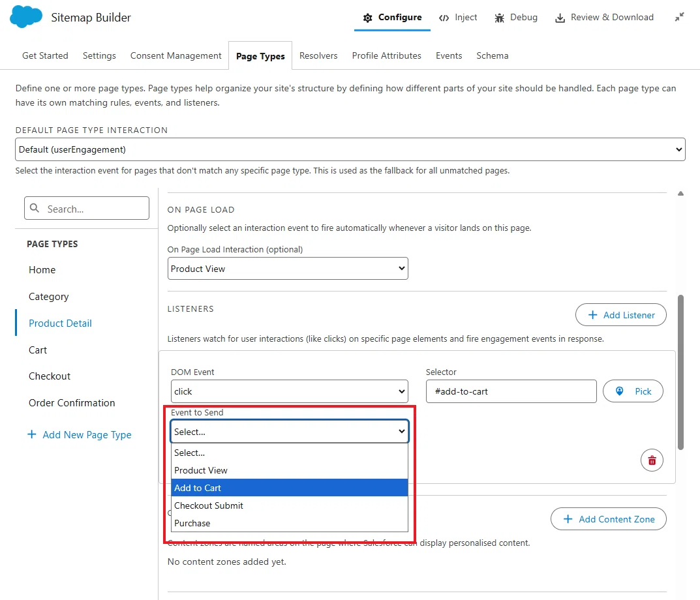This screenshot has height=600, width=700.
Task: Delete the listener with the trash icon
Action: pyautogui.click(x=652, y=460)
